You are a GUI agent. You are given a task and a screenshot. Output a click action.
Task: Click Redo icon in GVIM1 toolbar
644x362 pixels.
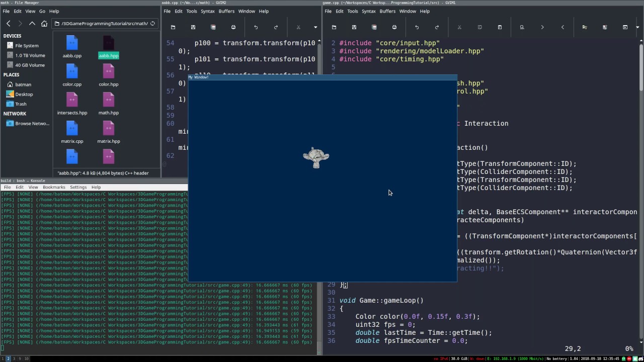point(437,27)
